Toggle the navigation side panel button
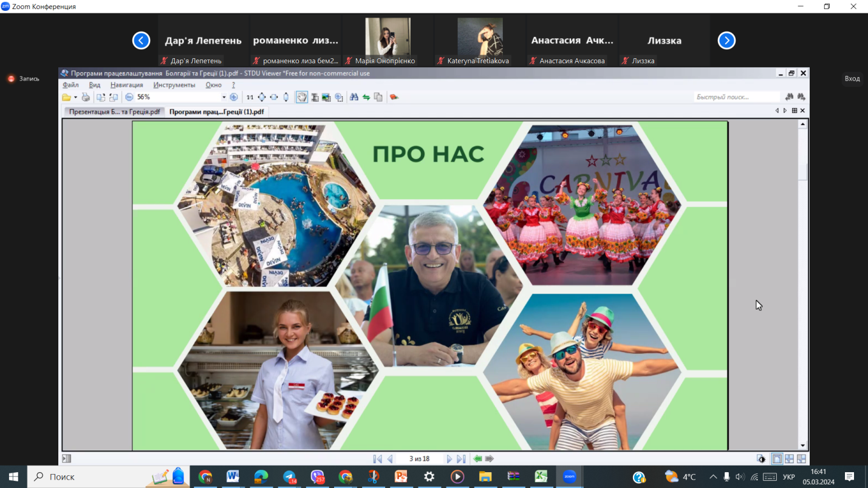The width and height of the screenshot is (868, 488). (66, 459)
